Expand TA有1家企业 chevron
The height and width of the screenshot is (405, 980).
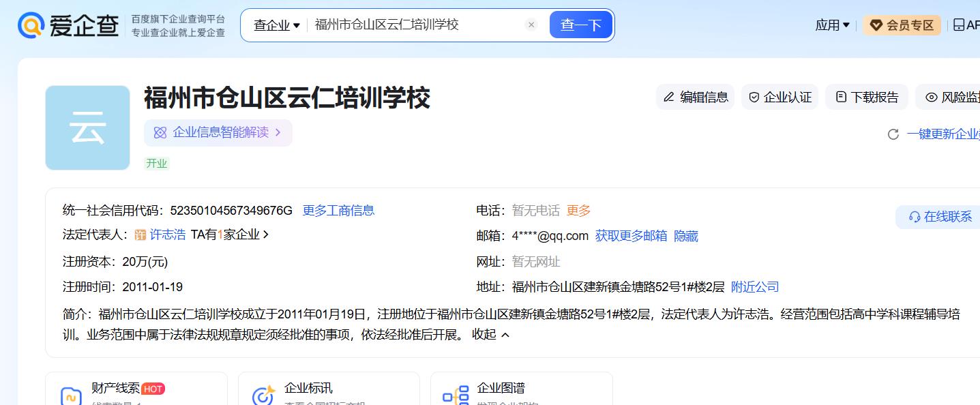266,235
